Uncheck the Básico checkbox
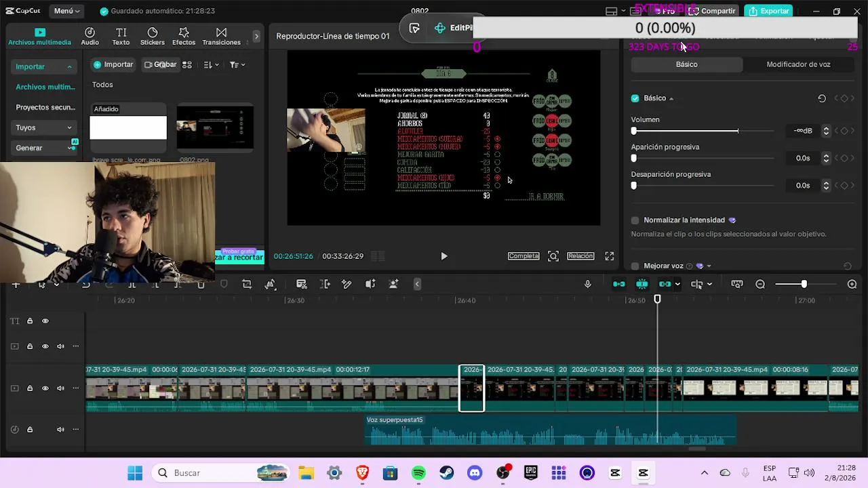This screenshot has width=868, height=488. click(635, 98)
